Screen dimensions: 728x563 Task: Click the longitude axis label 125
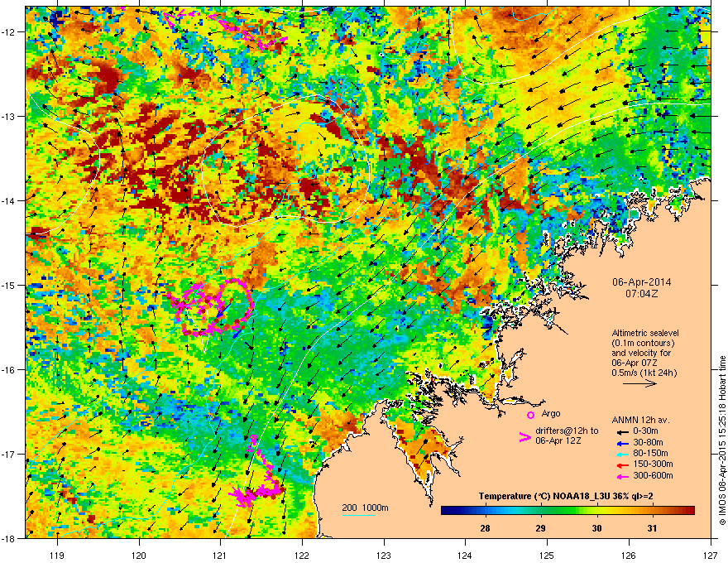coord(547,555)
